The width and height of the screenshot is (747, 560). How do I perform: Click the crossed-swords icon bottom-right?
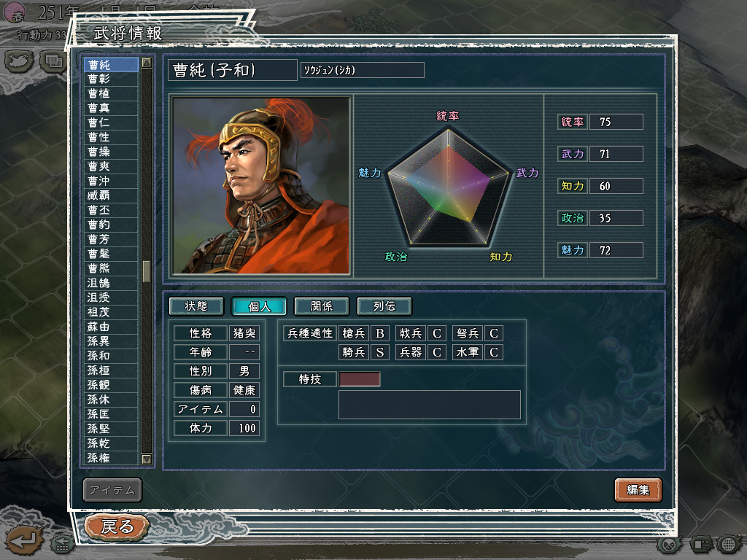pyautogui.click(x=670, y=544)
